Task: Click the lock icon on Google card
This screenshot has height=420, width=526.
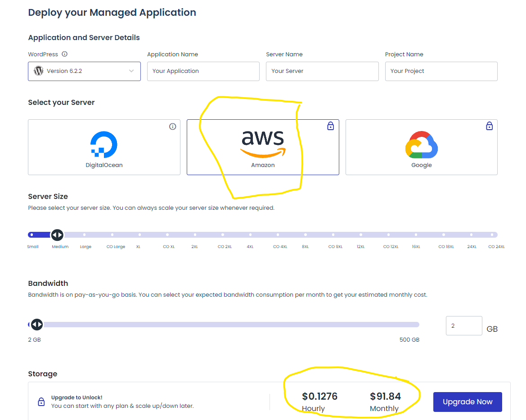Action: click(x=490, y=126)
